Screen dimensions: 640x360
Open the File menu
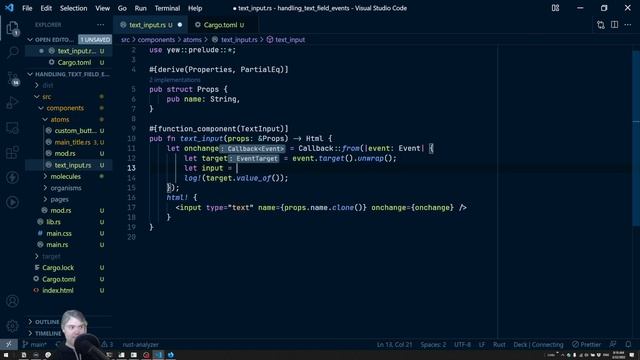[x=27, y=8]
